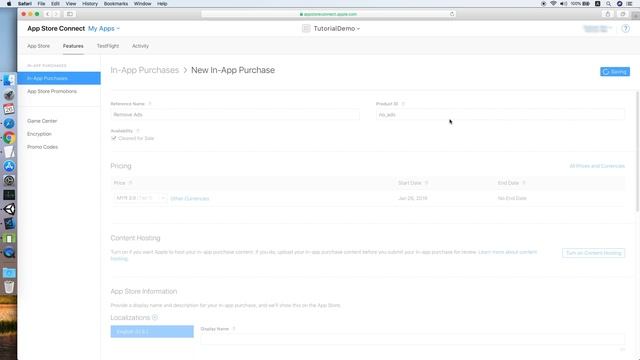Open Encryption in sidebar
The height and width of the screenshot is (360, 640).
click(39, 134)
